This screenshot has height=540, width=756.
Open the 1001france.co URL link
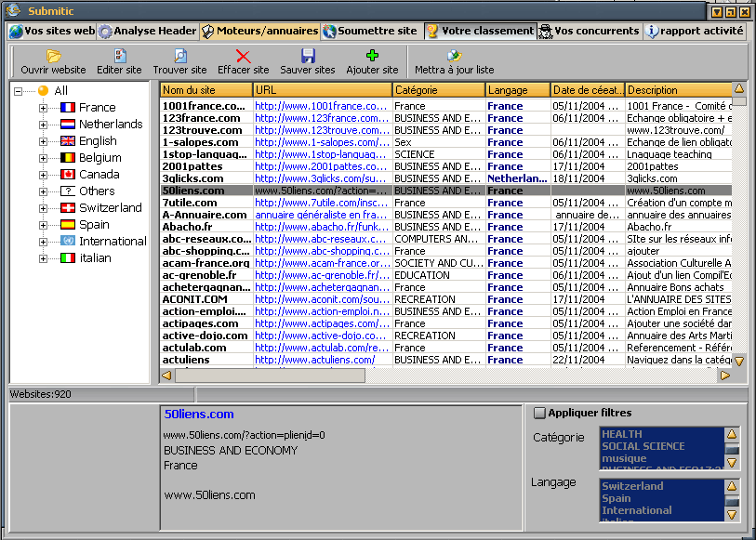point(321,106)
